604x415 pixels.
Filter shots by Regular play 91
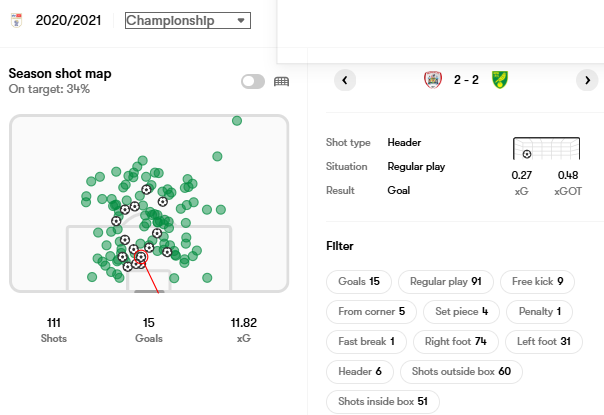pos(445,282)
